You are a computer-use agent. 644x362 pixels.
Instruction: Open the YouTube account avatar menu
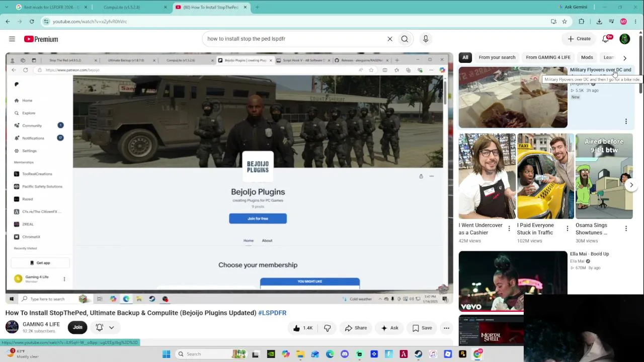point(625,39)
